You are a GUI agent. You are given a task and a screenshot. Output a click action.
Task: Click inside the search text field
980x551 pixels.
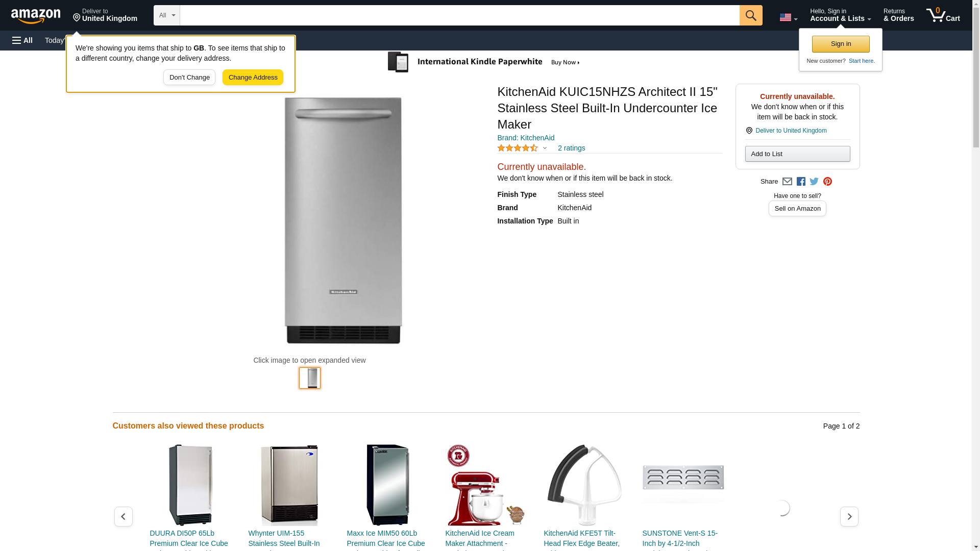pyautogui.click(x=459, y=15)
